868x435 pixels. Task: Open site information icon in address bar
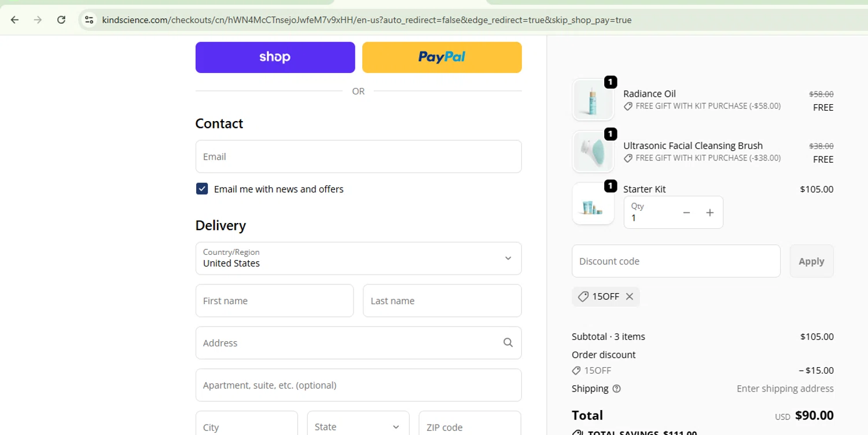(89, 20)
